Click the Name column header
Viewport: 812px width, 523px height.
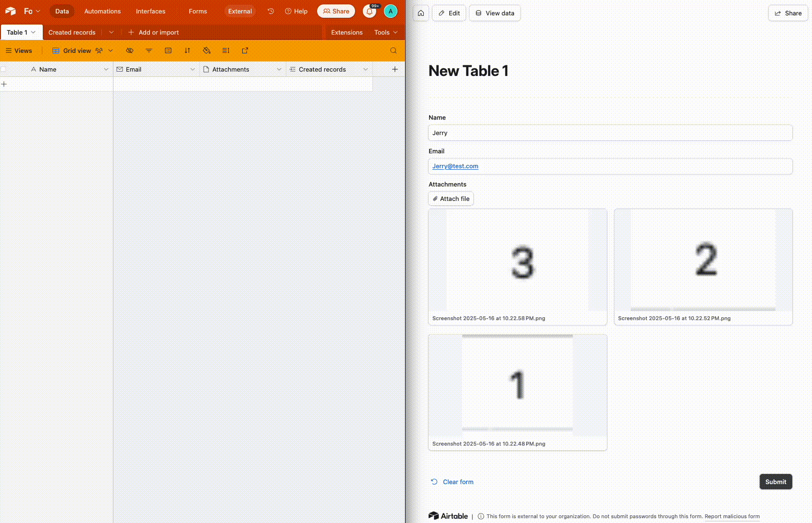[57, 69]
